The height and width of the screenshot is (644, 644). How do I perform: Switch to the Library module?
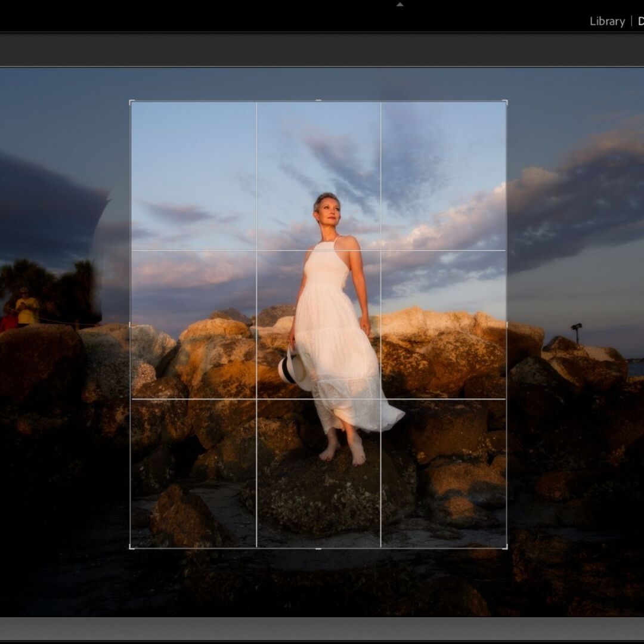coord(606,21)
